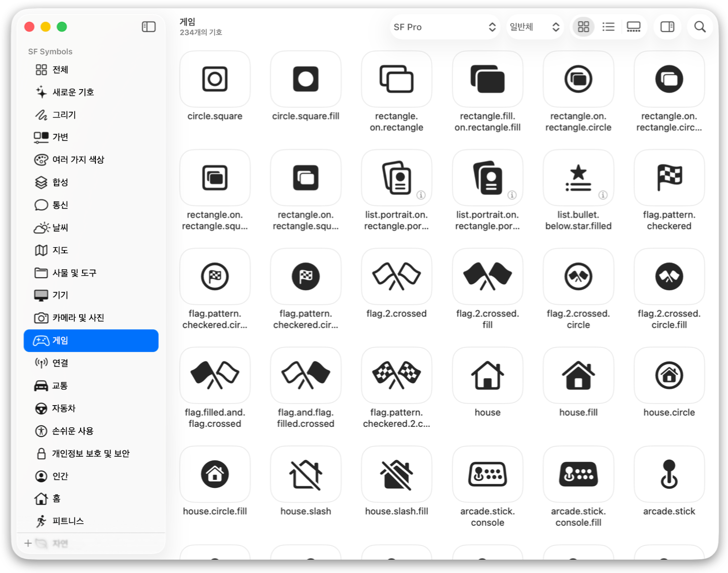
Task: Pick the house.slash.fill symbol
Action: pos(396,475)
